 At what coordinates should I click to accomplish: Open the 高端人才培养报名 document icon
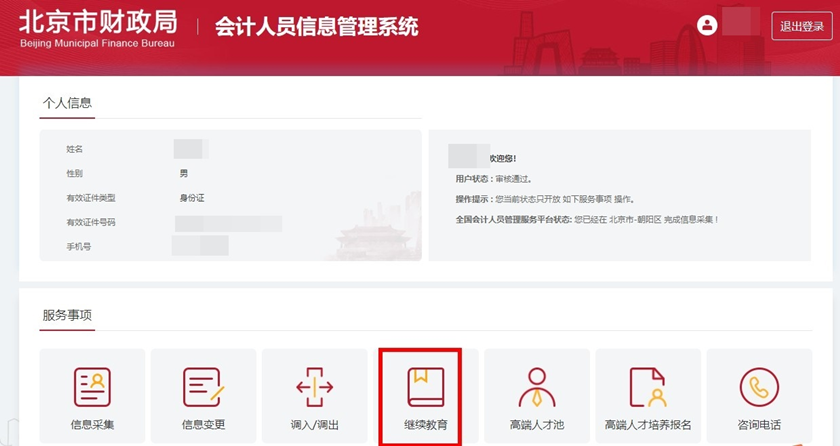click(647, 386)
